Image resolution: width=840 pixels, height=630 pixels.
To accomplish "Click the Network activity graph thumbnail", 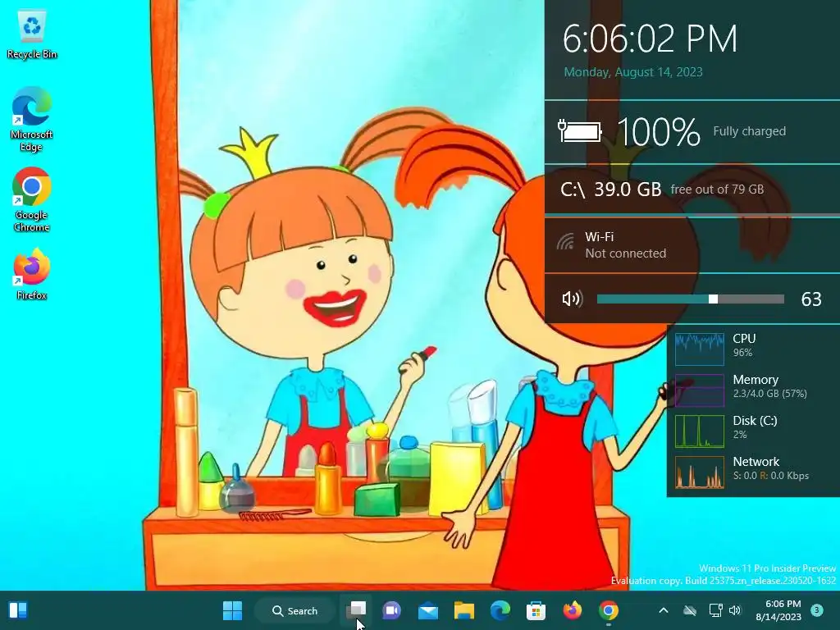I will (x=700, y=472).
